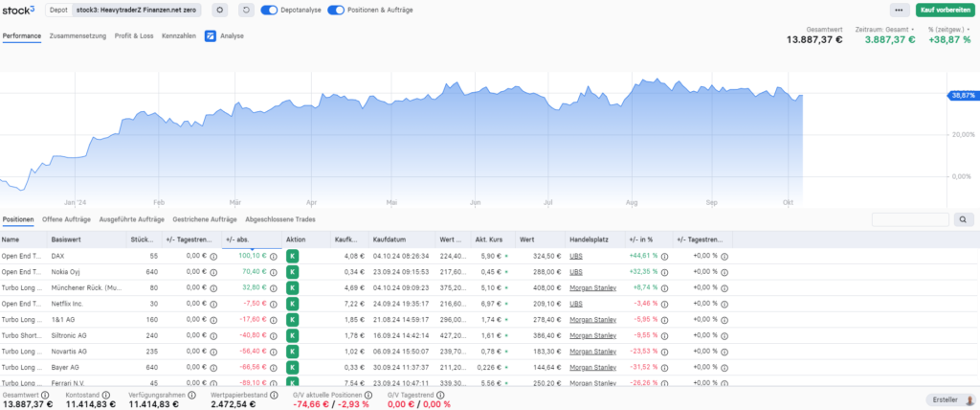This screenshot has height=410, width=980.
Task: Sort table by Handelsplatz column header
Action: point(595,239)
